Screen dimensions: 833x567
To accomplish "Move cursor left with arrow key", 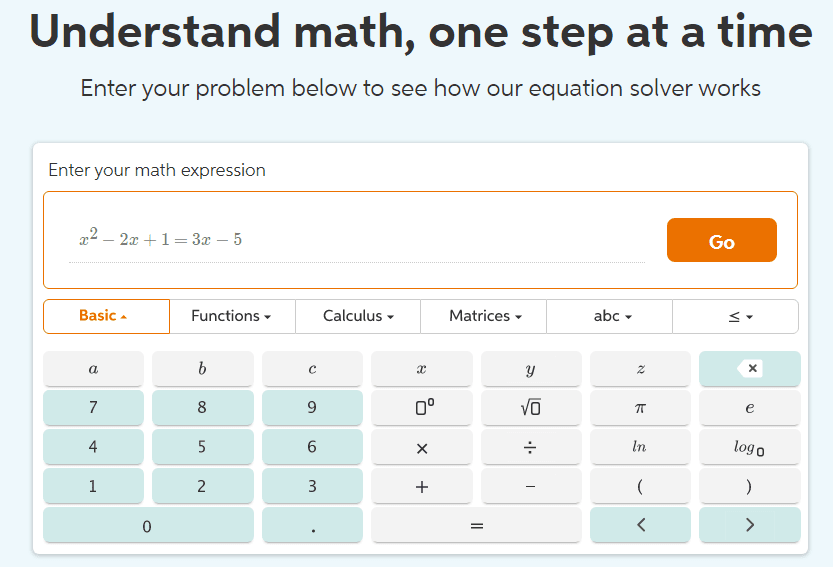I will (640, 525).
